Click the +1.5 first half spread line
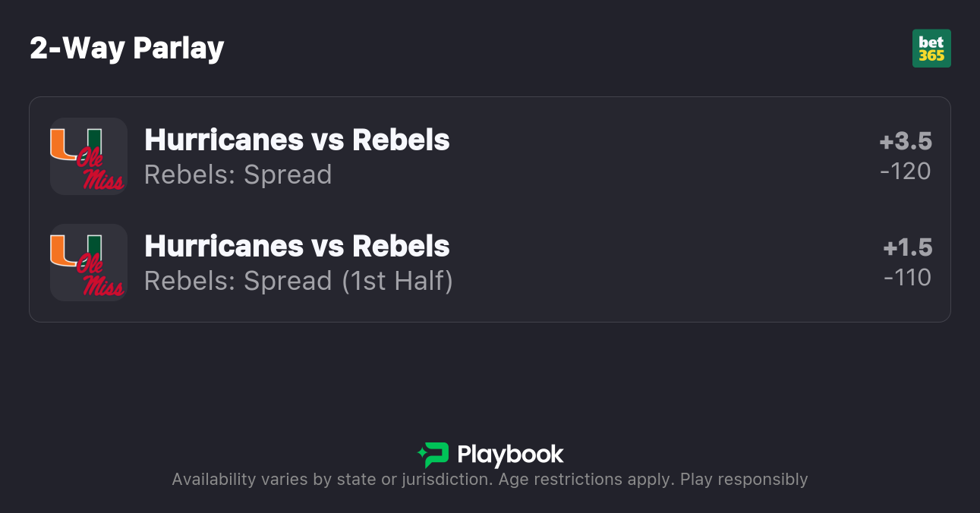This screenshot has height=513, width=980. click(907, 247)
